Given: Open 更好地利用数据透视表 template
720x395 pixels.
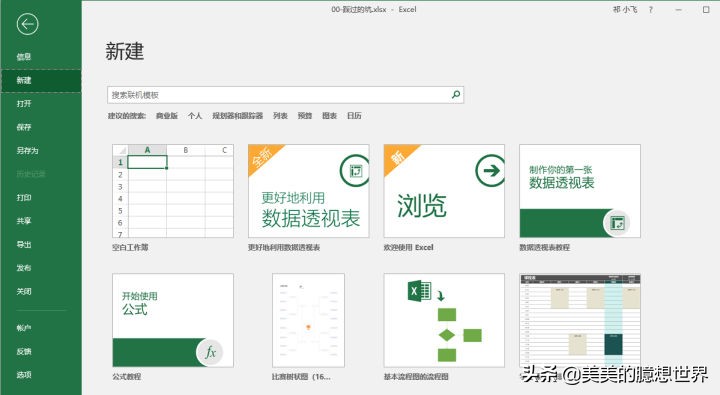Looking at the screenshot, I should [x=309, y=191].
